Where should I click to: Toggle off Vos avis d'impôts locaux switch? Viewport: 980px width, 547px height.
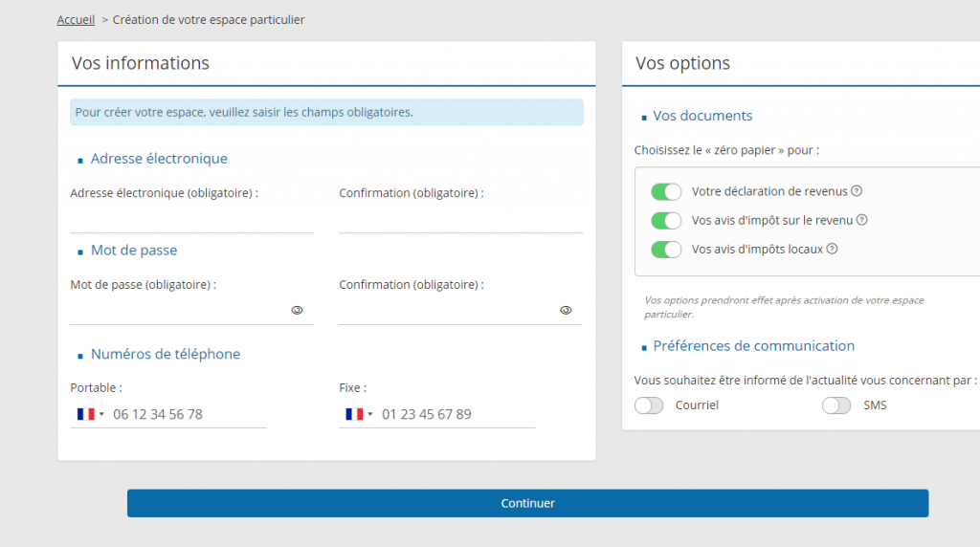coord(666,250)
